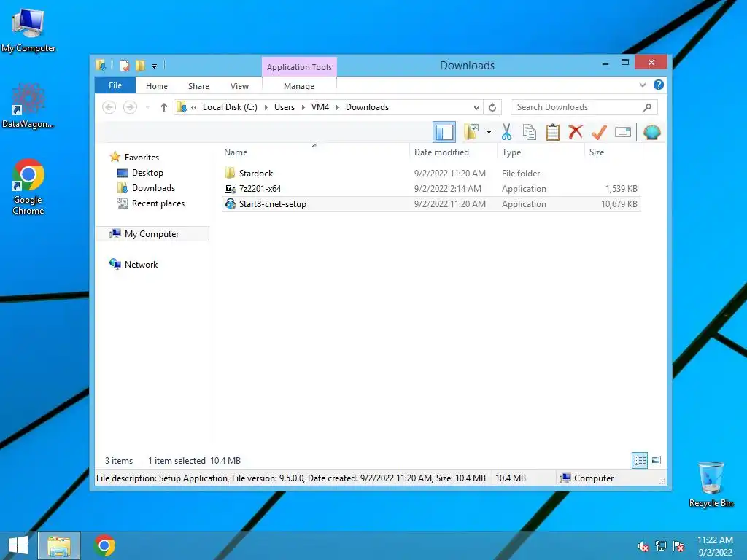The image size is (747, 560).
Task: Click Local Disk (C:) in address bar
Action: pyautogui.click(x=230, y=107)
